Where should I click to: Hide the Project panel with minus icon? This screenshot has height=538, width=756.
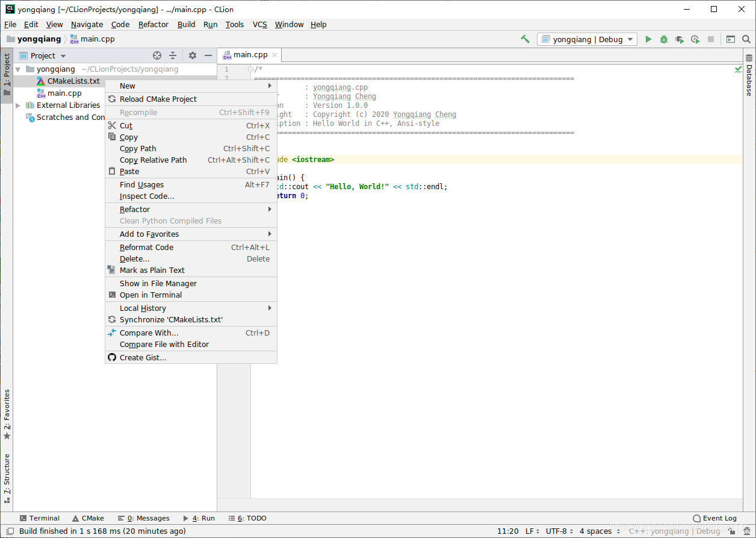[208, 55]
